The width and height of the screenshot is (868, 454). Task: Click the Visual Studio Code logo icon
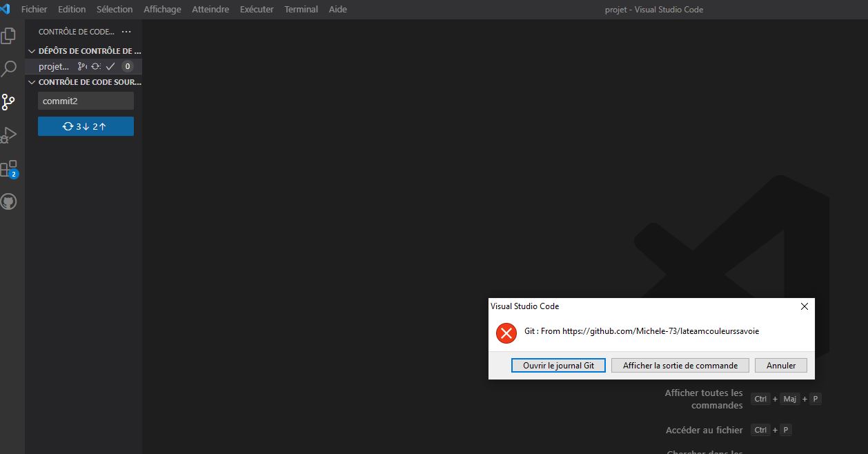point(6,10)
